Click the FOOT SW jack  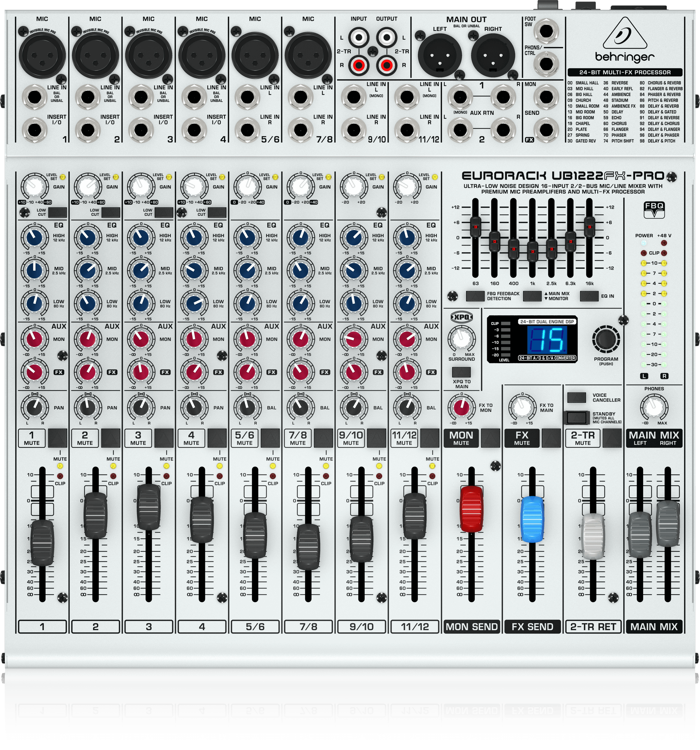546,31
